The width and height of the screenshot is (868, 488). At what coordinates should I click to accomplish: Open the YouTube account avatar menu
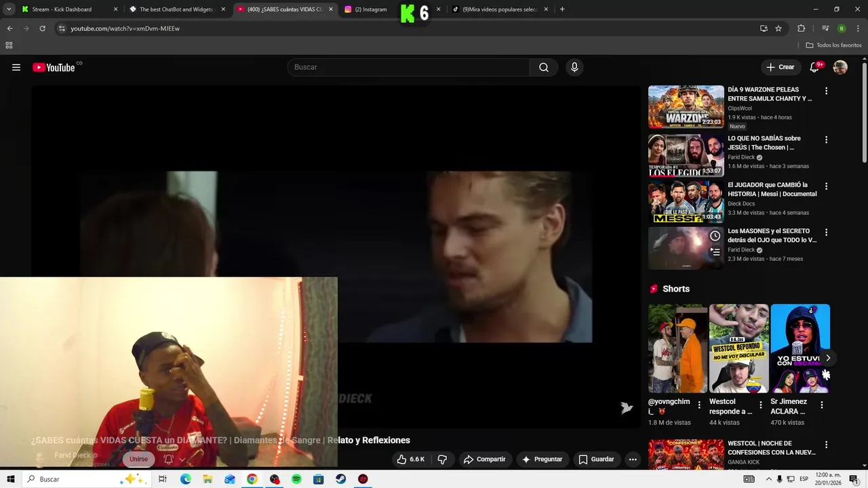(840, 67)
